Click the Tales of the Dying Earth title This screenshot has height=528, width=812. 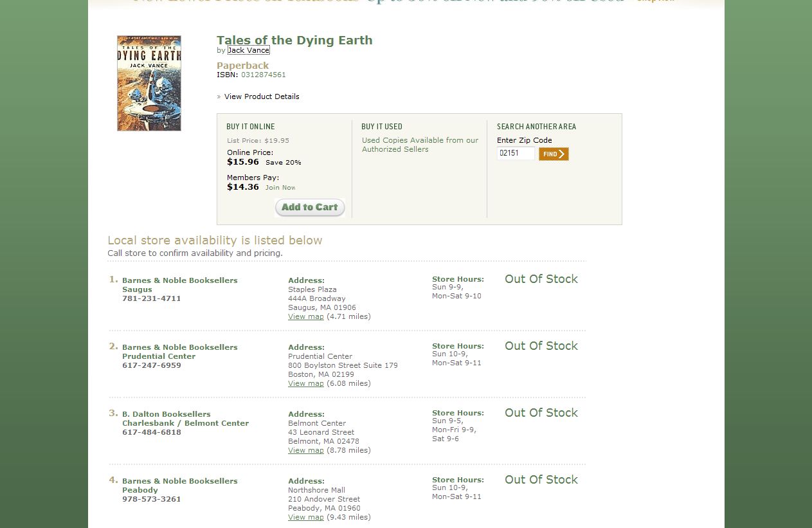click(294, 40)
